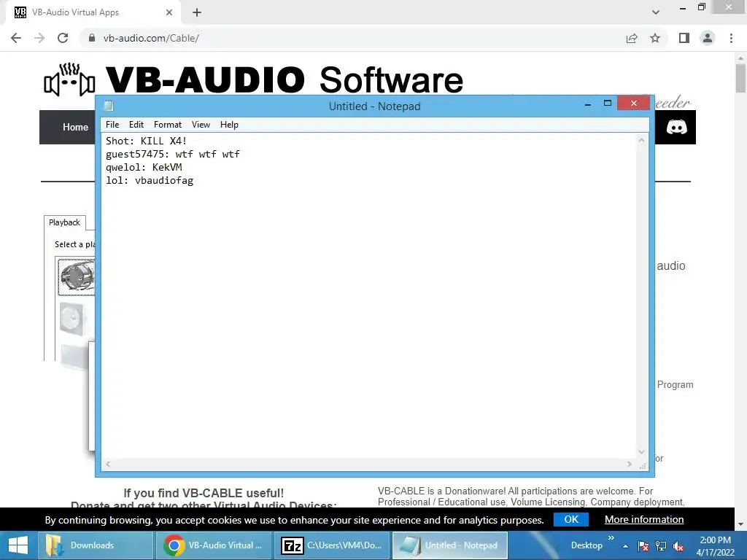Open Chrome tab search chevron
Screen dimensions: 747x560
click(656, 12)
